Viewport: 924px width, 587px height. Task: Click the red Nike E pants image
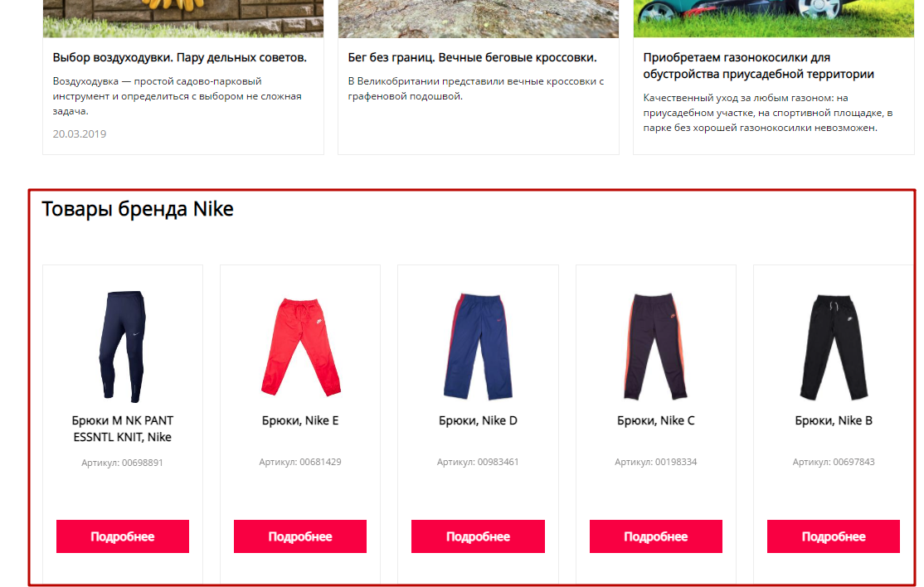pyautogui.click(x=300, y=347)
